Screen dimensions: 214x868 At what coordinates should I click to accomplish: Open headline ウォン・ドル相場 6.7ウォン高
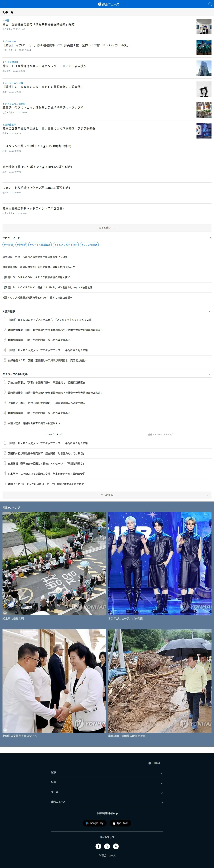[x=36, y=188]
